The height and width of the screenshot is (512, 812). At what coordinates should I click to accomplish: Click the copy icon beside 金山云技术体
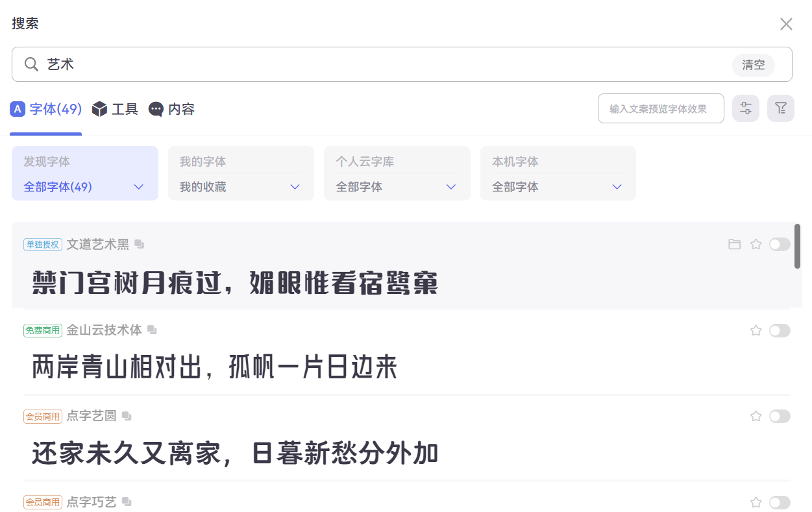coord(152,330)
